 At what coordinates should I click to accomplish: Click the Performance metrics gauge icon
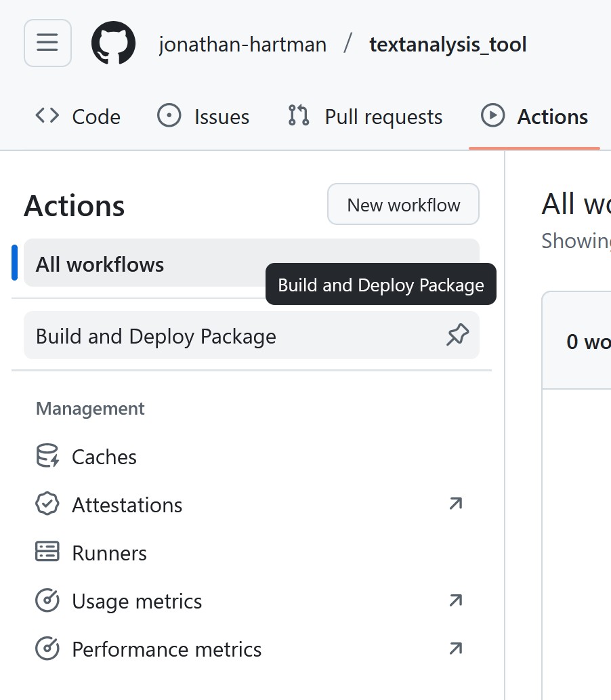pos(47,648)
